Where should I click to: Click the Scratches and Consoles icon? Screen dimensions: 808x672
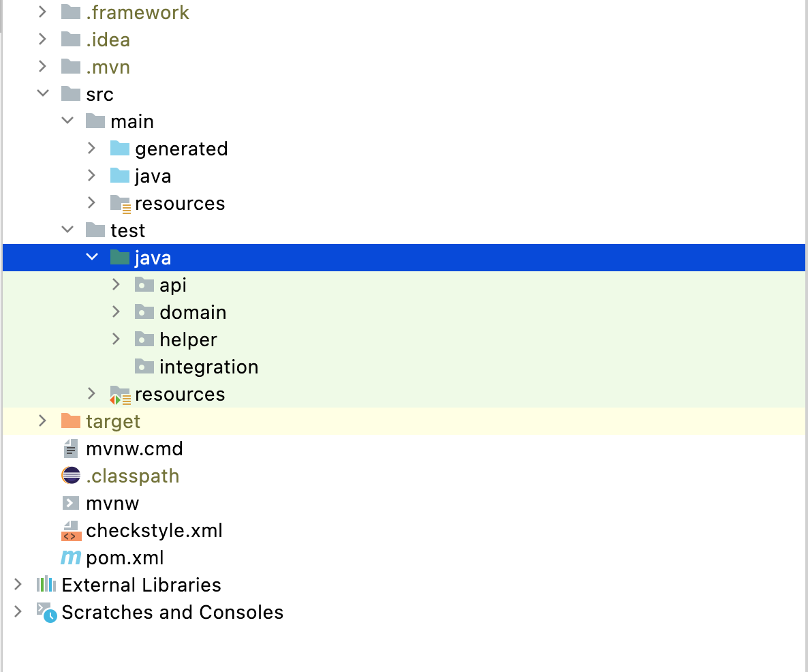coord(45,612)
